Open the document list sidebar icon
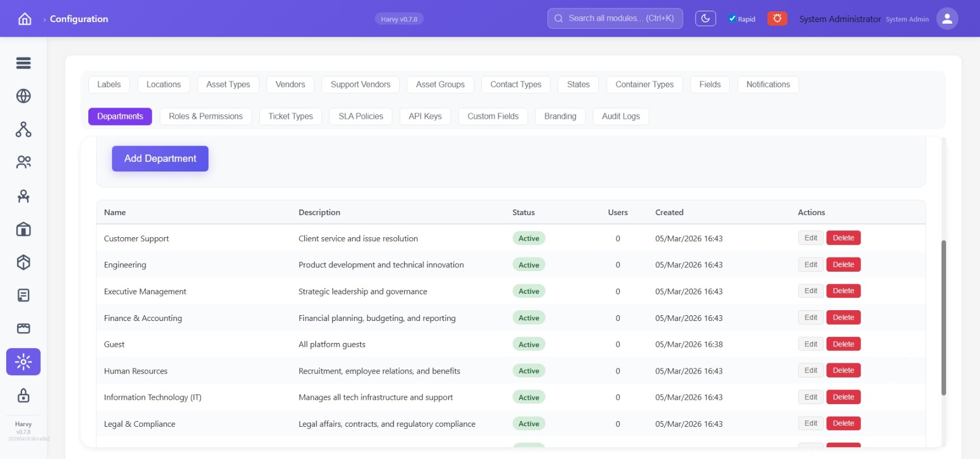Image resolution: width=980 pixels, height=459 pixels. [x=23, y=295]
